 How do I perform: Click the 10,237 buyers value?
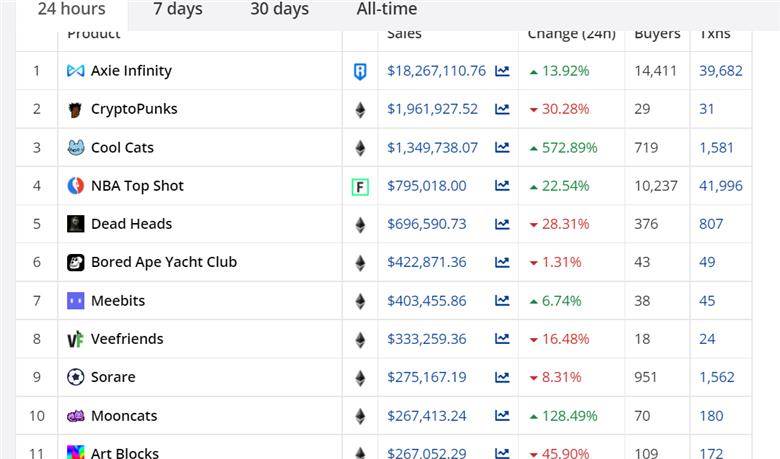pyautogui.click(x=656, y=186)
